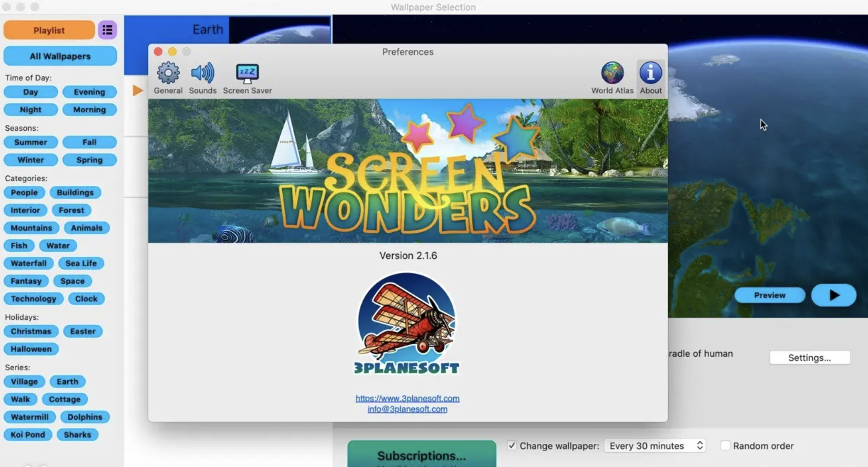Open the Screen Saver preferences pane
Image resolution: width=868 pixels, height=467 pixels.
tap(247, 78)
